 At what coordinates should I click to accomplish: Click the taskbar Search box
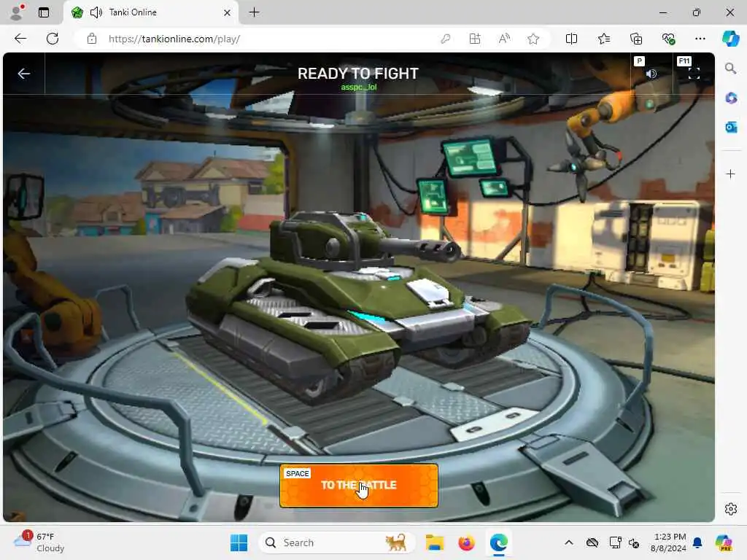pos(336,542)
